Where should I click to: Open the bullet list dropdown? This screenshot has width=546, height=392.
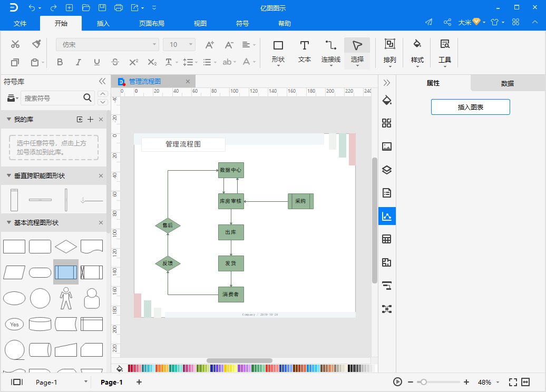point(210,62)
